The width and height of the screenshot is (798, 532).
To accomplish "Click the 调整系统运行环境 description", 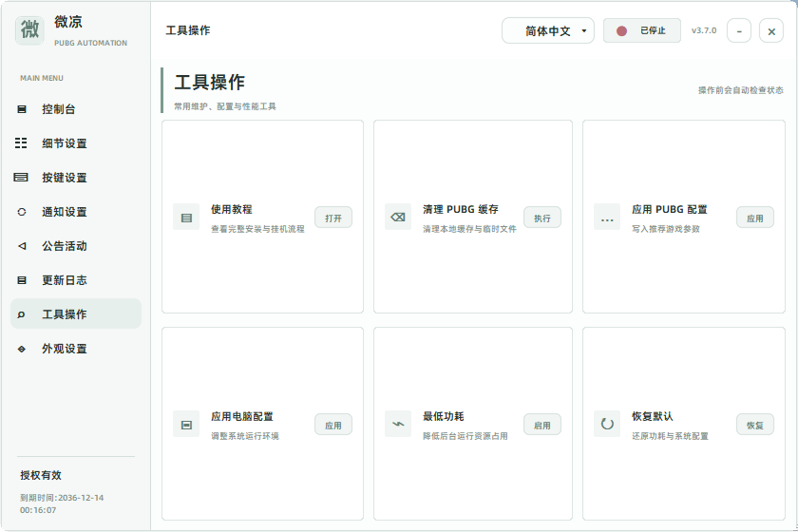I will coord(245,436).
